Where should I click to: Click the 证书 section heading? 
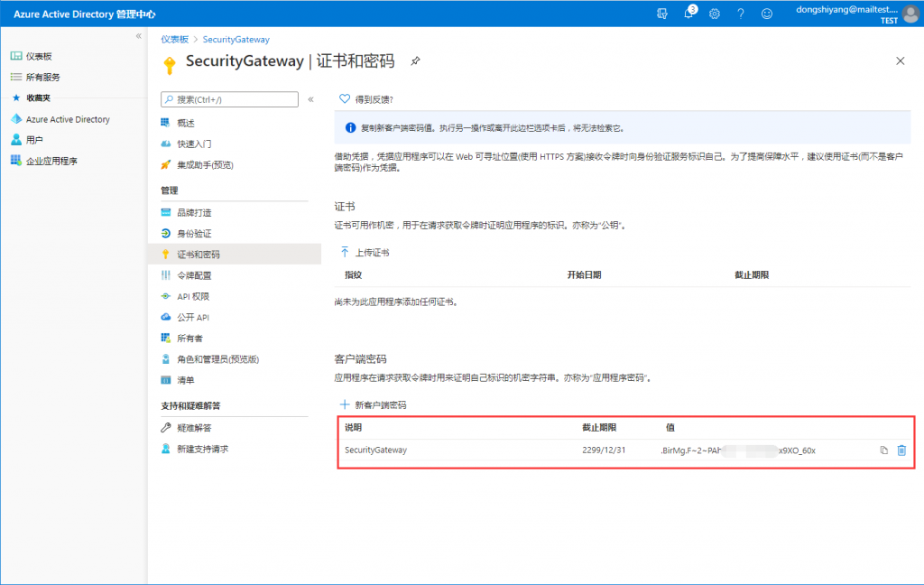[345, 207]
